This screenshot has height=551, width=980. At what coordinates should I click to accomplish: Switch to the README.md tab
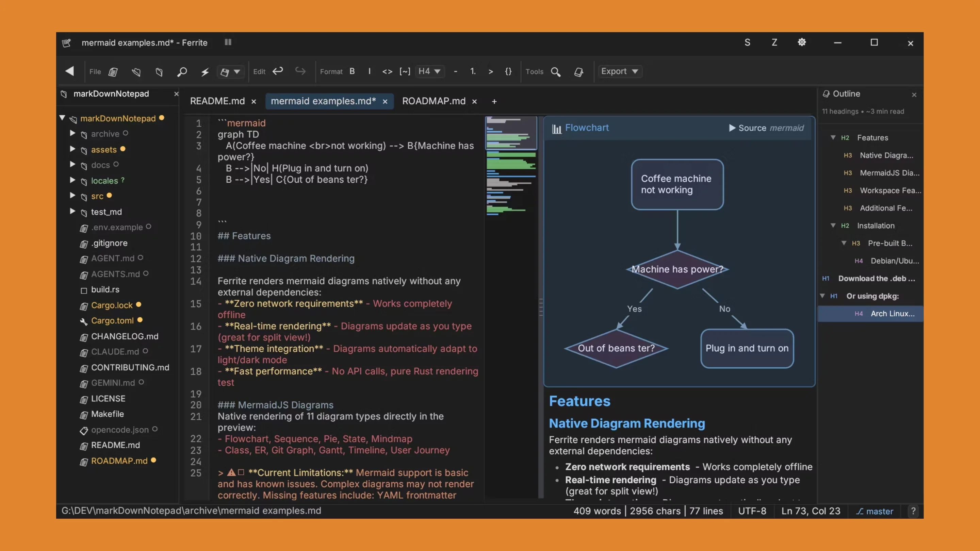coord(217,101)
